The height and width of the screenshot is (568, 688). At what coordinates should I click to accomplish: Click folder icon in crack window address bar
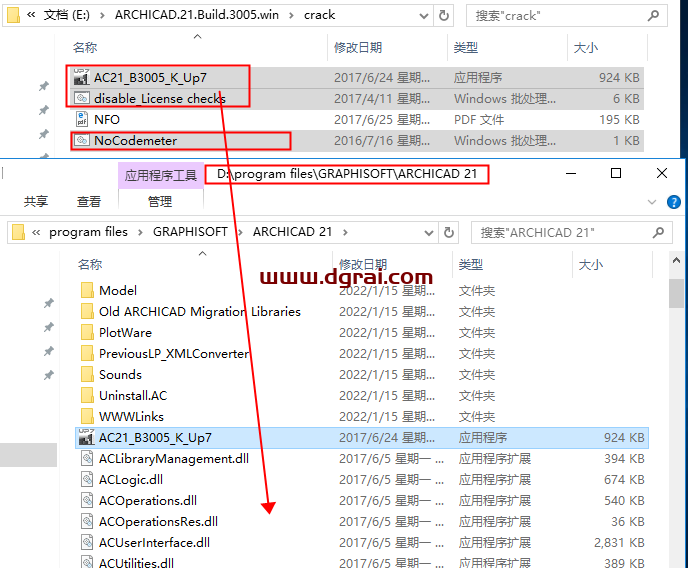point(14,15)
